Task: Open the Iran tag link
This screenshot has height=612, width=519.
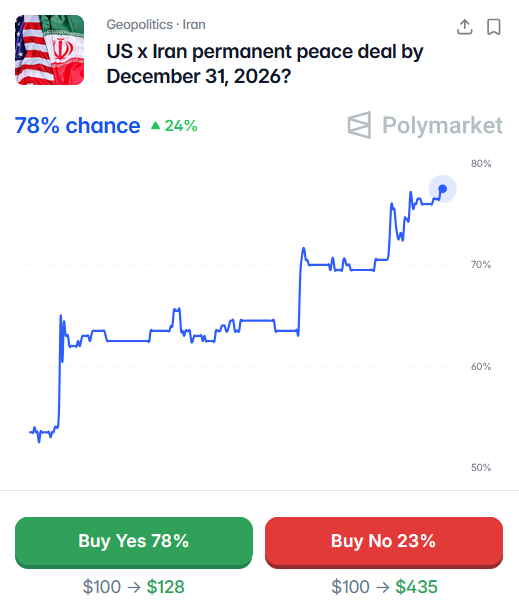Action: click(194, 25)
